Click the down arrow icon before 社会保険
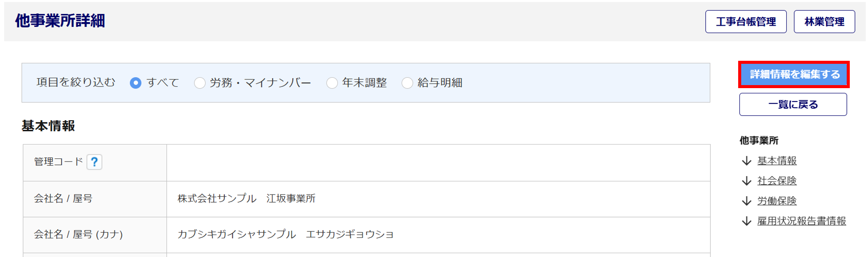868x257 pixels. [746, 181]
